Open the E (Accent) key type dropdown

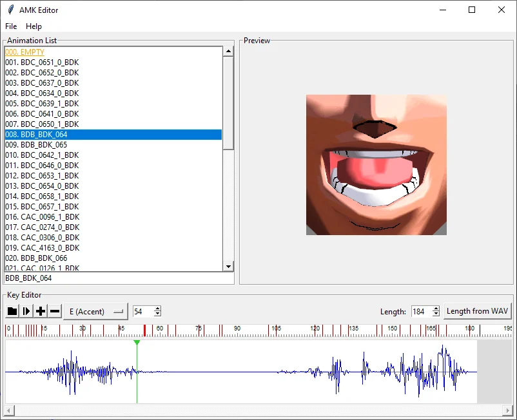(95, 312)
